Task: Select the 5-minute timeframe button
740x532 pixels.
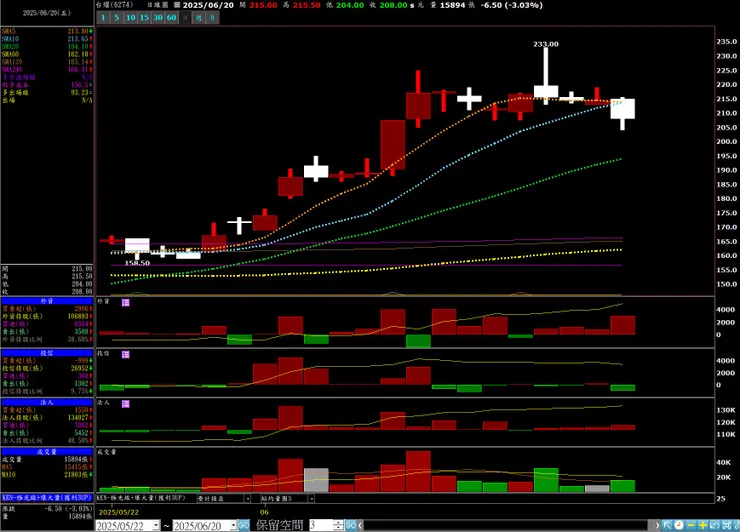Action: click(x=117, y=18)
